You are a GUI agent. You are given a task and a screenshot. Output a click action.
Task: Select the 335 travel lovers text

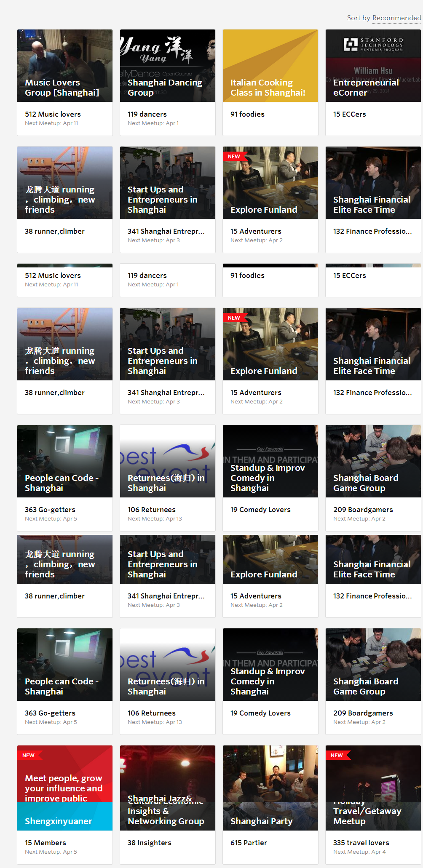[361, 843]
